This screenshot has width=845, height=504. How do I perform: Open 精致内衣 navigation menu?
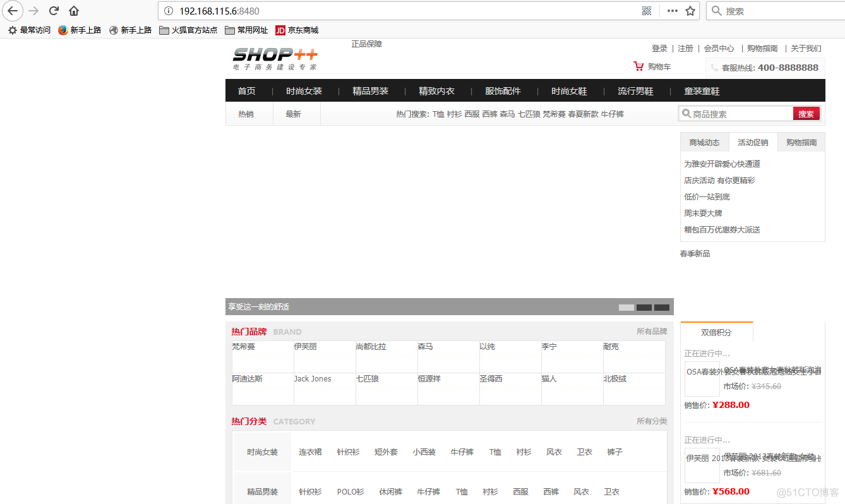[436, 91]
